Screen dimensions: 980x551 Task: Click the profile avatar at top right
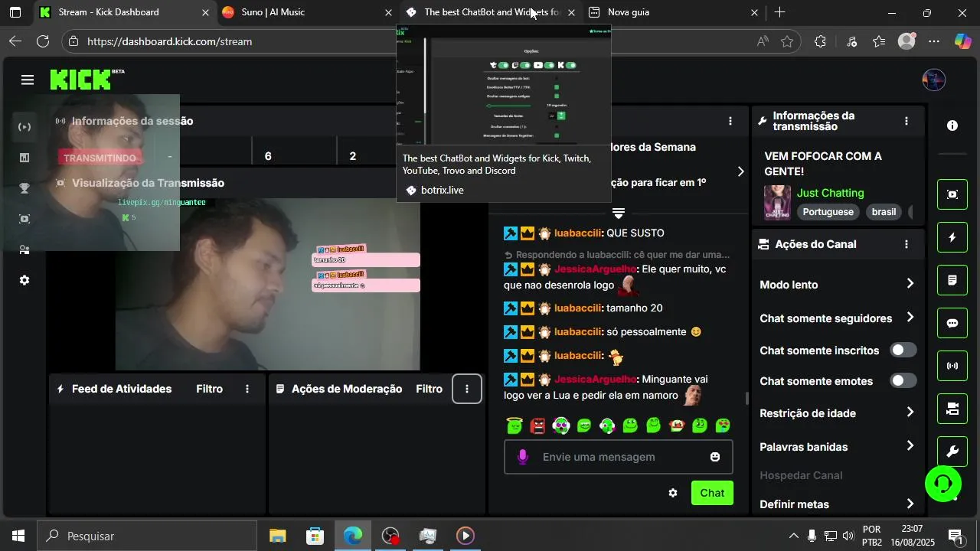pos(934,80)
